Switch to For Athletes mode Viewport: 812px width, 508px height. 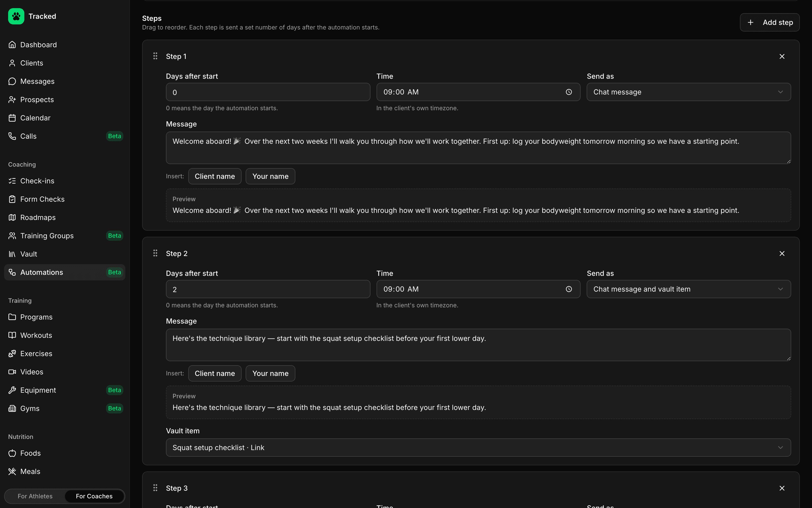click(x=35, y=496)
